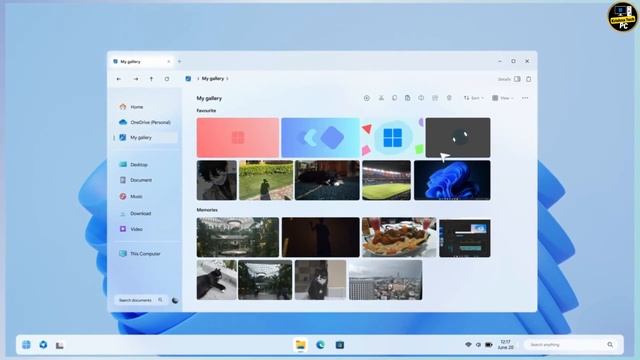
Task: Open This Computer in the sidebar
Action: [x=145, y=253]
